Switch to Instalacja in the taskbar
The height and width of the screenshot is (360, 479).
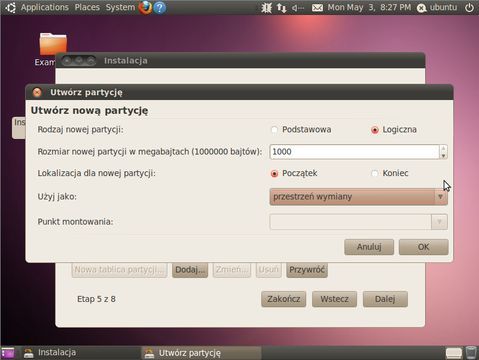click(x=80, y=353)
